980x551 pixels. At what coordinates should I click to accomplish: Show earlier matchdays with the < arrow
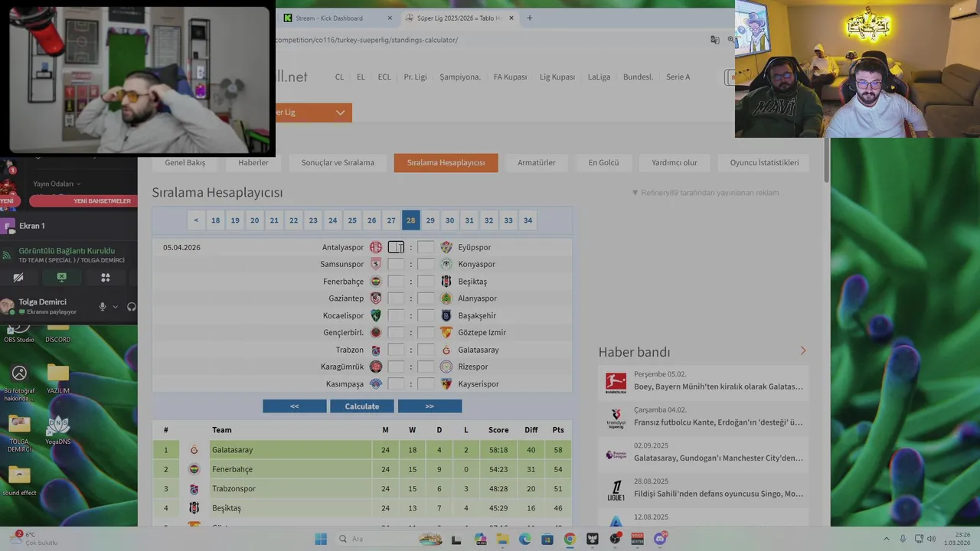click(196, 220)
